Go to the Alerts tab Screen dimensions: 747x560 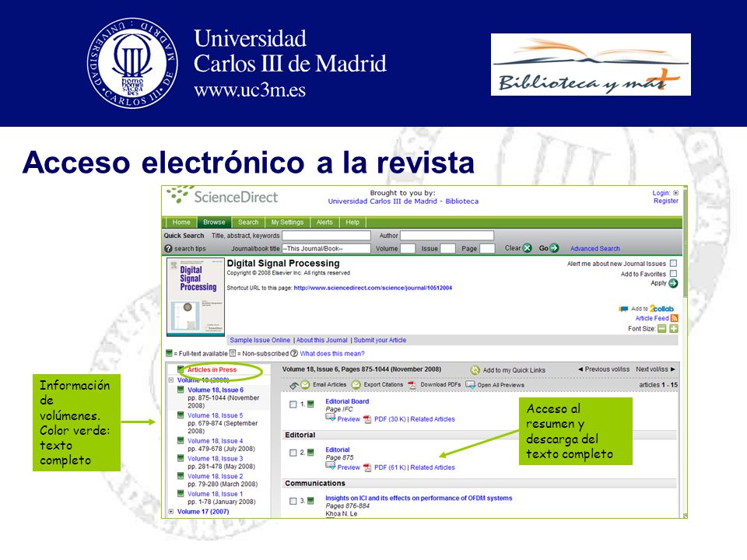point(324,222)
